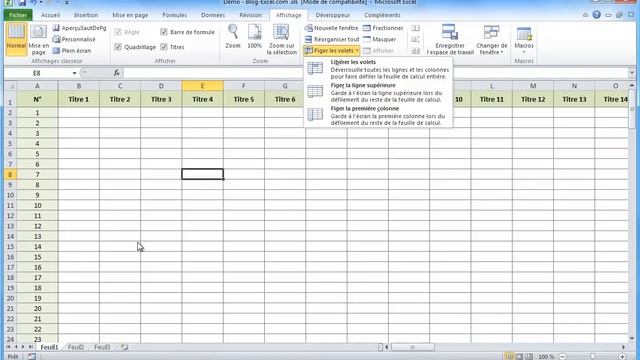Viewport: 640px width, 360px height.
Task: Select the Feuil1 sheet tab
Action: coord(49,347)
